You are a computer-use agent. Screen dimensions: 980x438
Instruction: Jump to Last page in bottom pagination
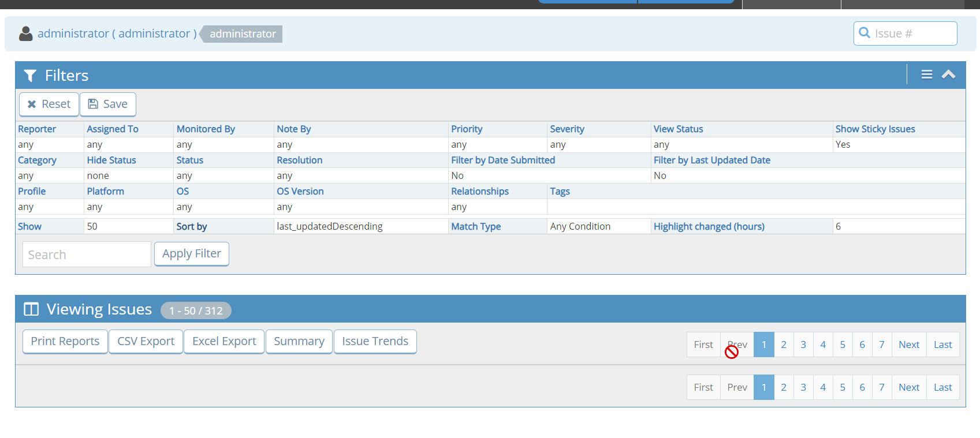pyautogui.click(x=942, y=388)
